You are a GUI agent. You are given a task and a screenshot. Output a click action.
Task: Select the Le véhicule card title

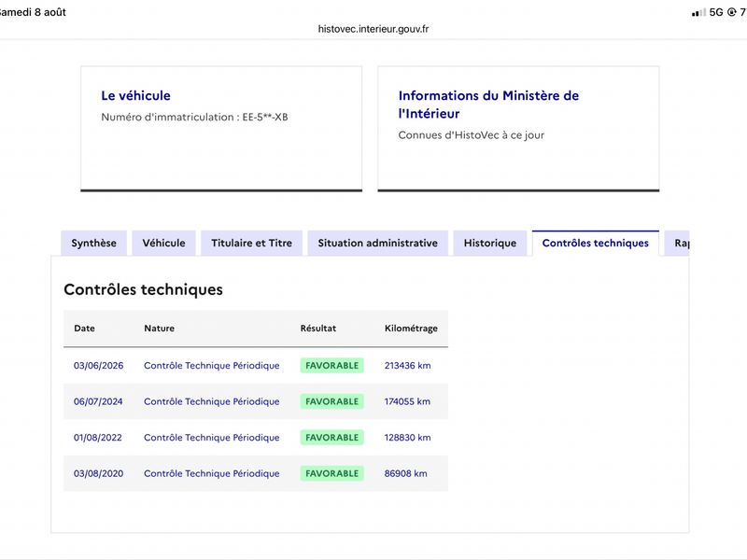pyautogui.click(x=135, y=96)
